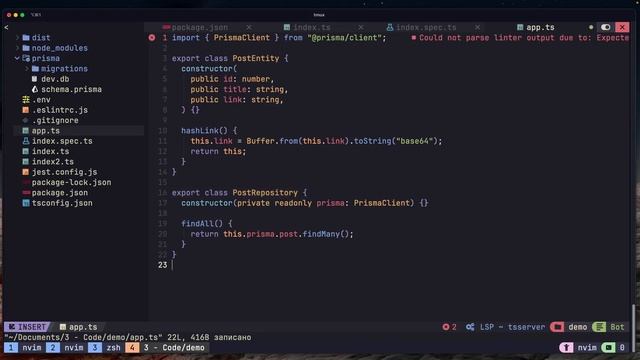Expand the migrations folder chevron
The image size is (640, 360).
(x=27, y=69)
